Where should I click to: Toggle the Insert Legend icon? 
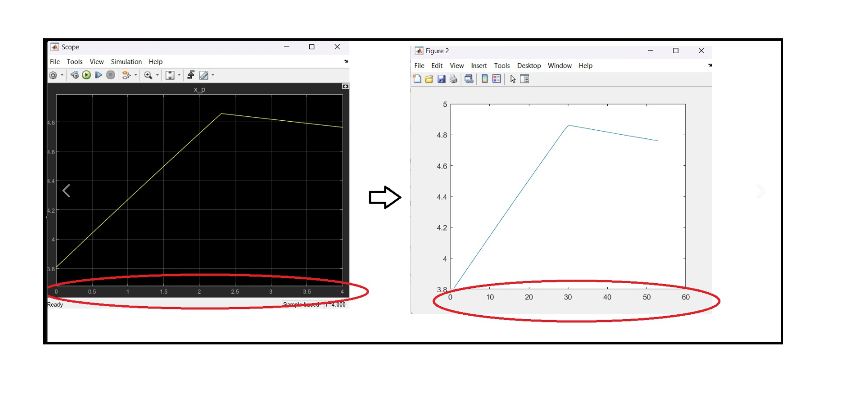coord(497,79)
